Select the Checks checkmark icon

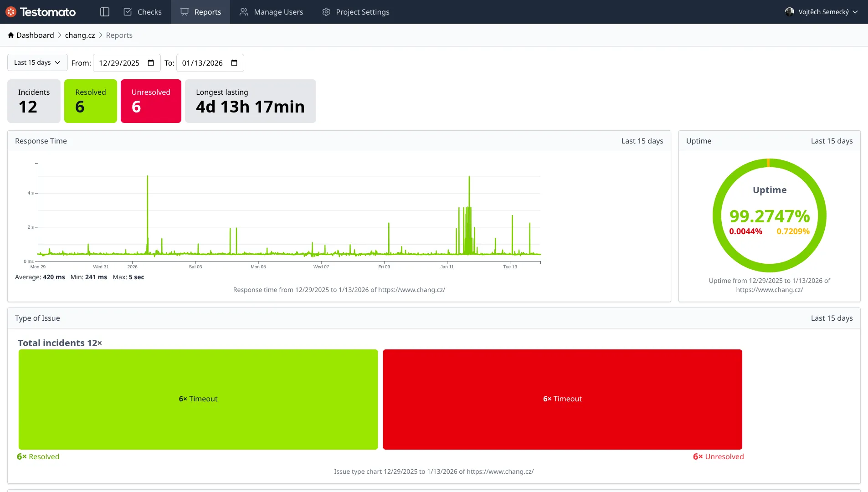[128, 12]
